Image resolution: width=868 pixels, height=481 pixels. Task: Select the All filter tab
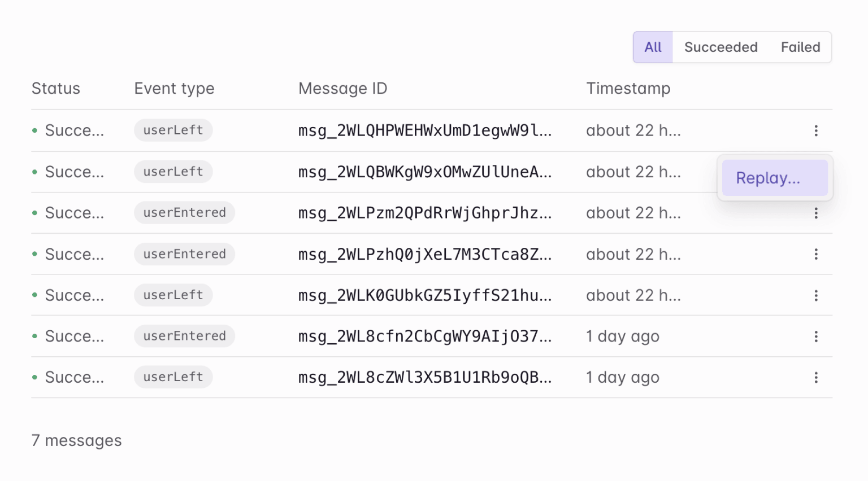[653, 47]
